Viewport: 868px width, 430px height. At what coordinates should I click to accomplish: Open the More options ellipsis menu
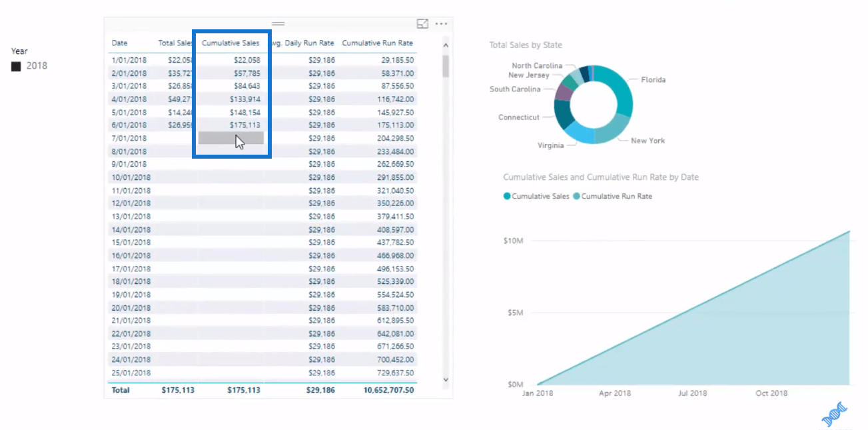441,23
